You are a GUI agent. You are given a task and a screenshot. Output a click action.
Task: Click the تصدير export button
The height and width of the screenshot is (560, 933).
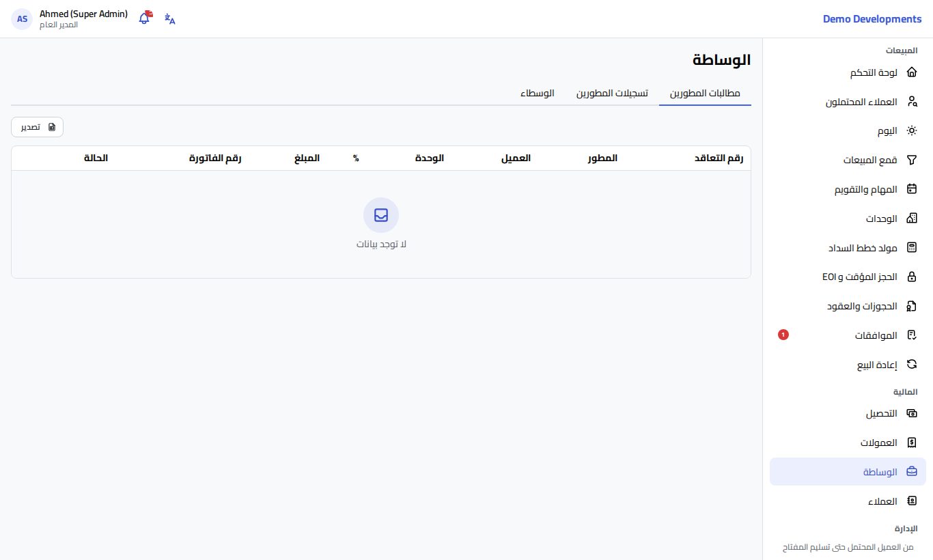point(37,127)
